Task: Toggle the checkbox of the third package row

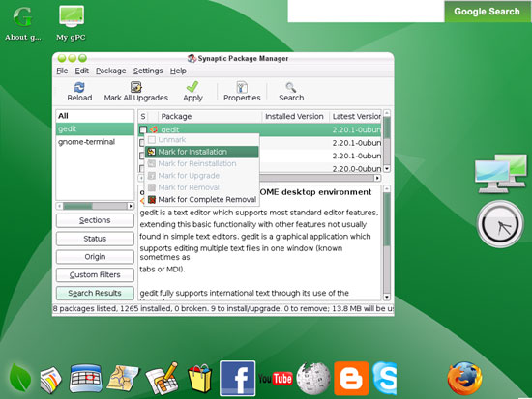Action: pyautogui.click(x=142, y=156)
